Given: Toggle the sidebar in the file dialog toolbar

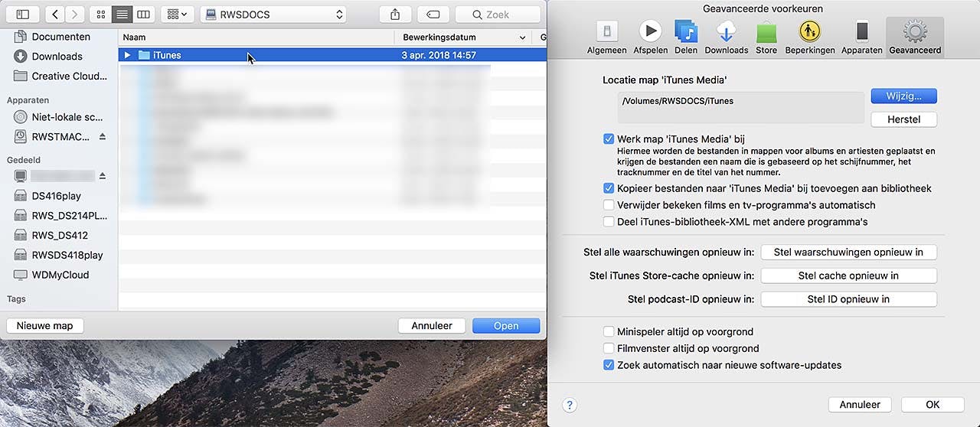Looking at the screenshot, I should tap(22, 14).
